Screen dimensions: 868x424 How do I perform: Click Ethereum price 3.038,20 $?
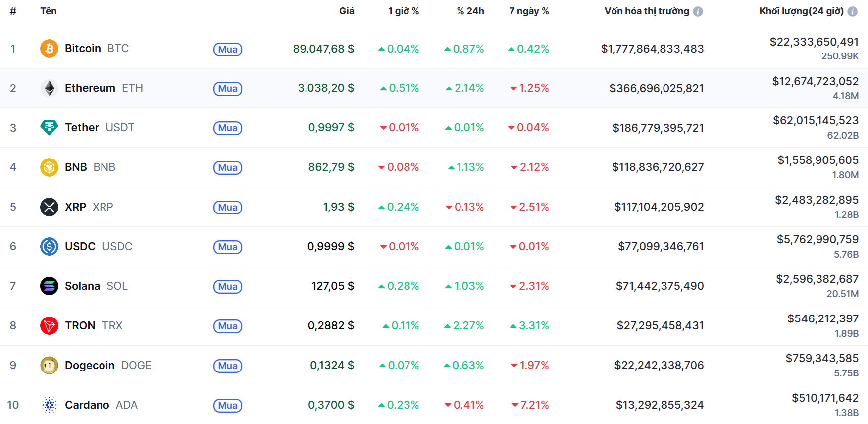(x=326, y=88)
